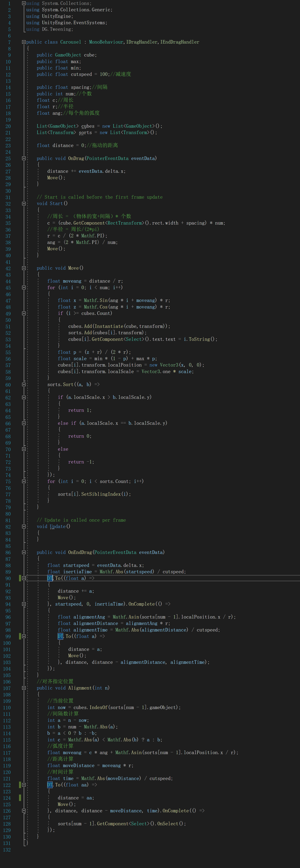Collapse the sorts.Sort lambda block
Image resolution: width=300 pixels, height=868 pixels.
pos(24,385)
